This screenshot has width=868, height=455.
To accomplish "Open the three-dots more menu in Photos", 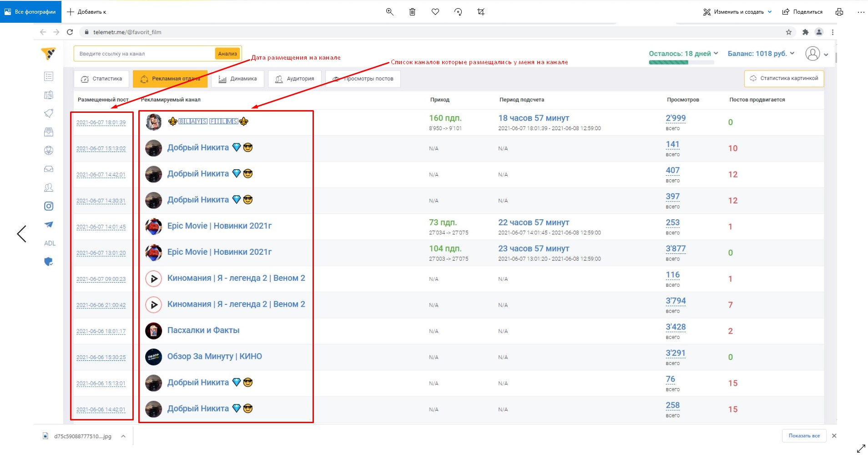I will pyautogui.click(x=861, y=12).
